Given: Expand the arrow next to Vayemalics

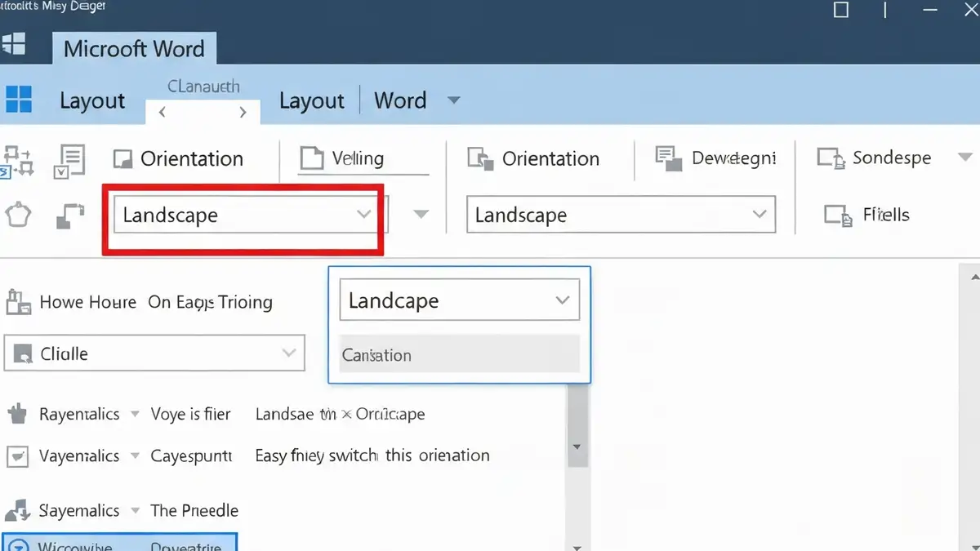Looking at the screenshot, I should (135, 455).
